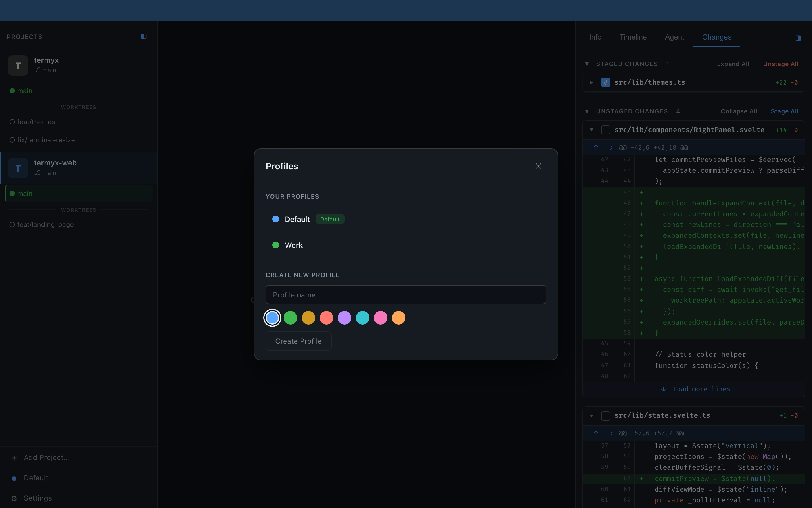Click the down arrow beside Load more lines

663,389
